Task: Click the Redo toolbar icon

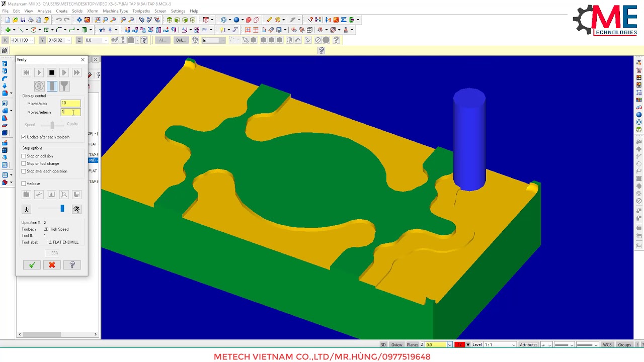Action: (x=66, y=20)
